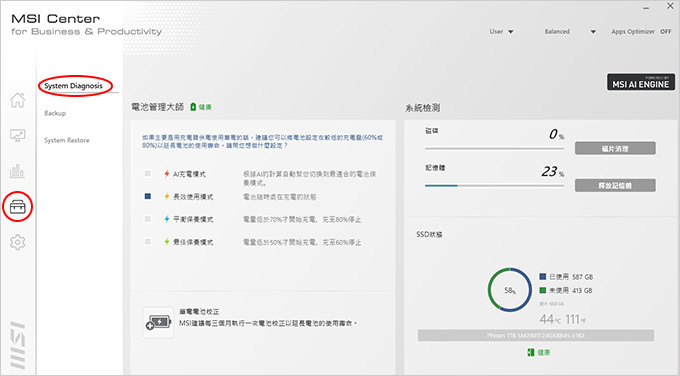Open the settings gear sidebar icon
680x376 pixels.
(x=17, y=242)
